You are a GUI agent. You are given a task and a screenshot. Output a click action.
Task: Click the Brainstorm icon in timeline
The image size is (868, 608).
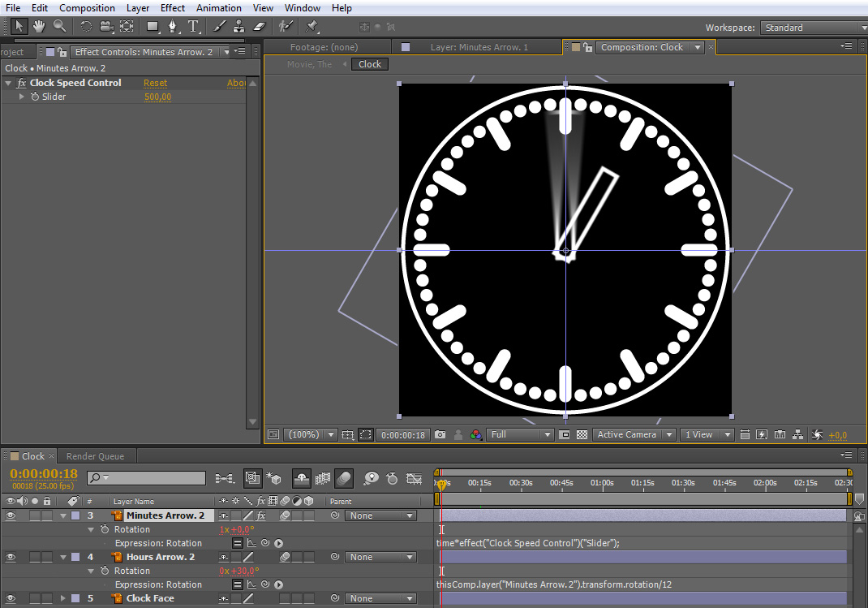coord(371,478)
